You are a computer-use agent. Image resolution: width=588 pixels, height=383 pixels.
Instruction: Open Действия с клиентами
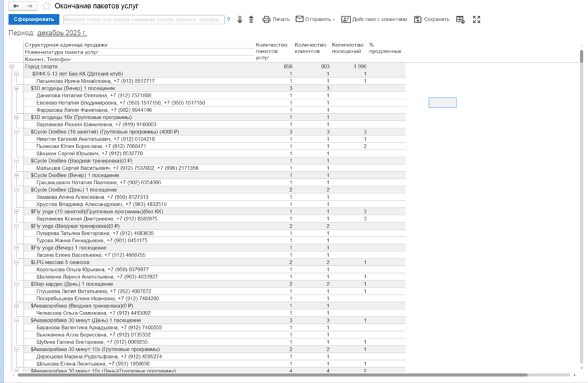pyautogui.click(x=374, y=19)
